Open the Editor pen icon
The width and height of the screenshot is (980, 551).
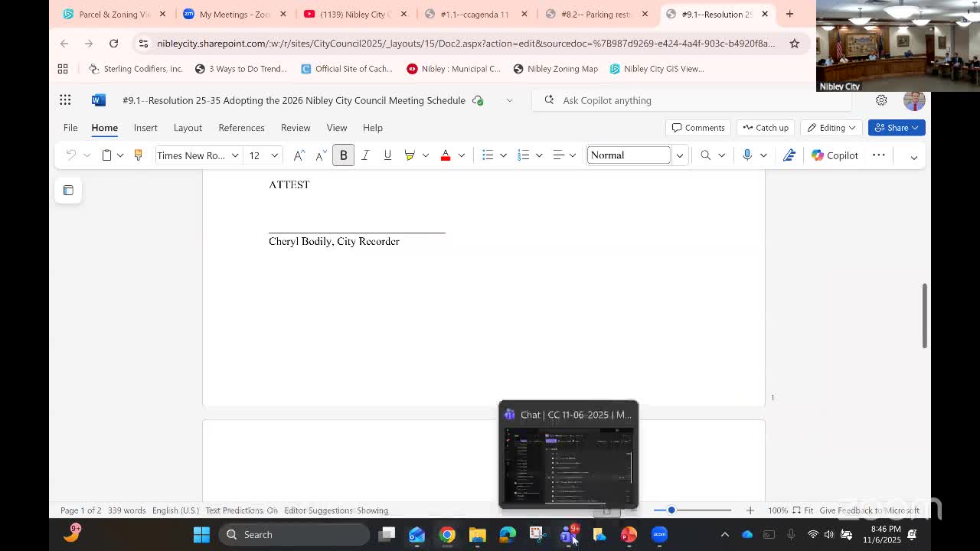[789, 155]
